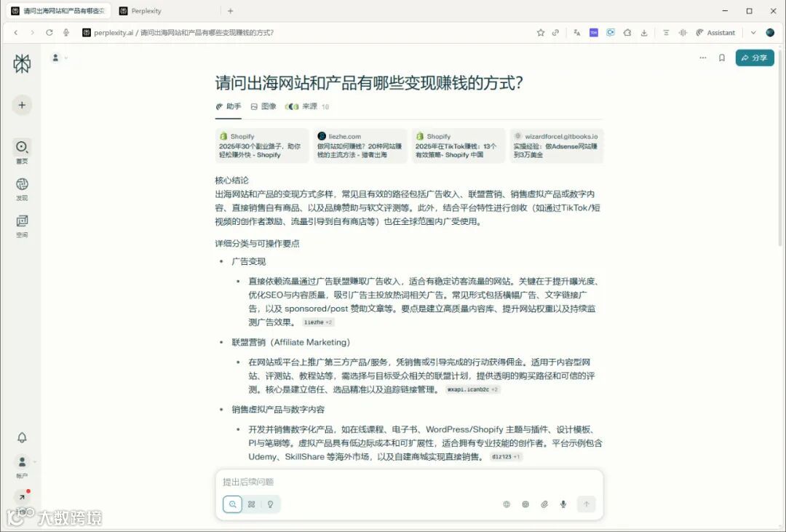Switch to the 图像 images tab
This screenshot has height=532, width=786.
pyautogui.click(x=263, y=106)
